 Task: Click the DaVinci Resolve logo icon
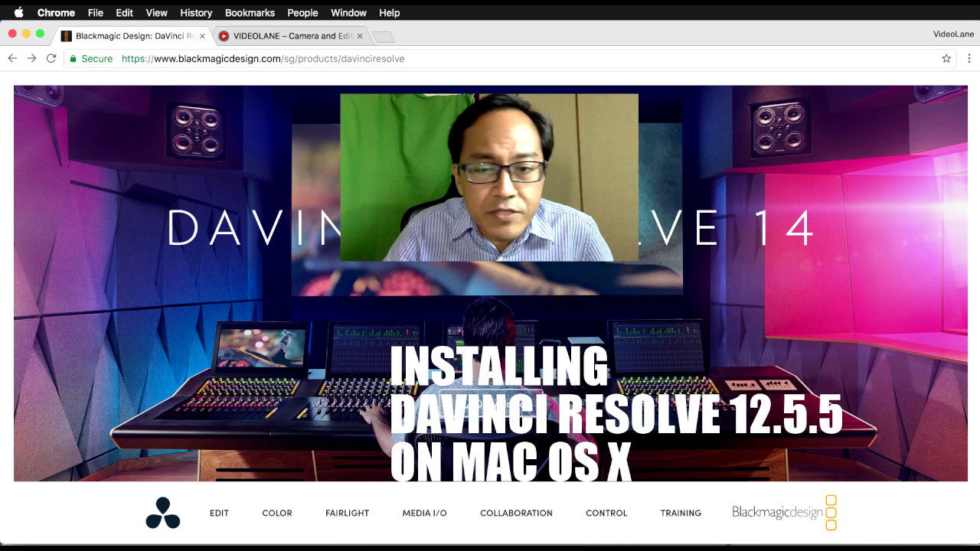coord(163,513)
